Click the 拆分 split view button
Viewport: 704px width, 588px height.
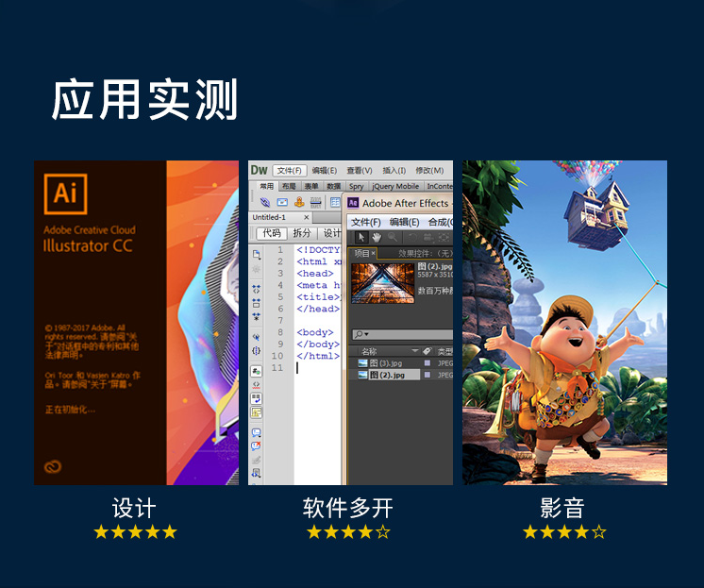pyautogui.click(x=301, y=233)
